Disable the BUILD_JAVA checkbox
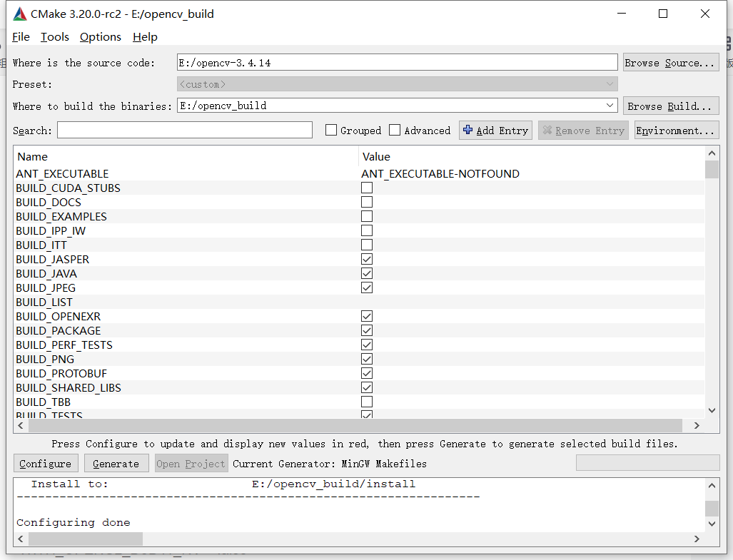Screen dimensions: 733x560 pos(367,273)
